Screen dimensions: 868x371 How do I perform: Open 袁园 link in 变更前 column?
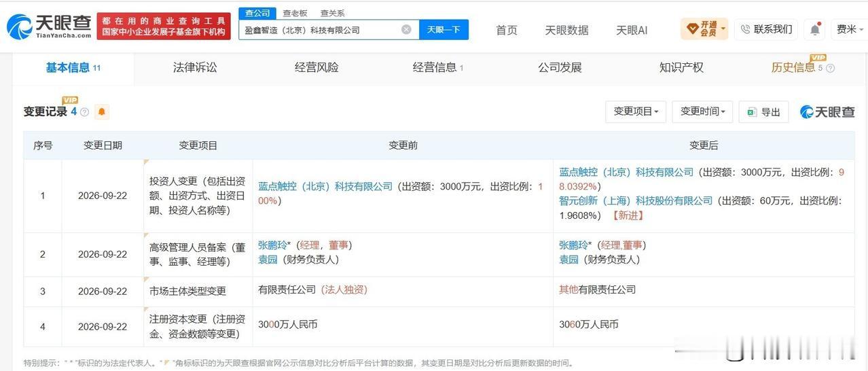coord(268,260)
